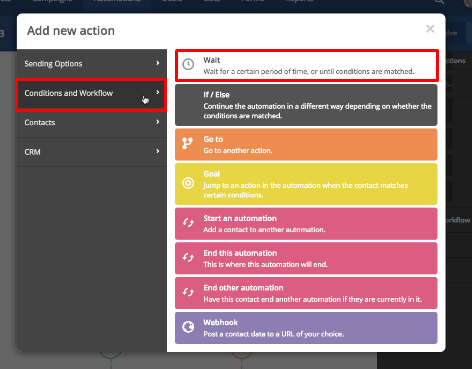This screenshot has height=369, width=472.
Task: Click the text 'Go to another action.'
Action: 238,151
